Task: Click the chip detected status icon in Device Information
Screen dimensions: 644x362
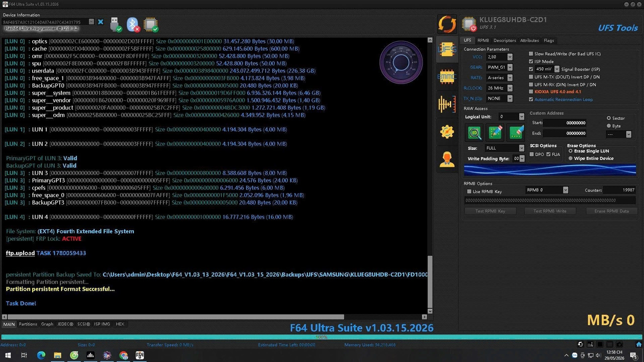Action: (x=150, y=24)
